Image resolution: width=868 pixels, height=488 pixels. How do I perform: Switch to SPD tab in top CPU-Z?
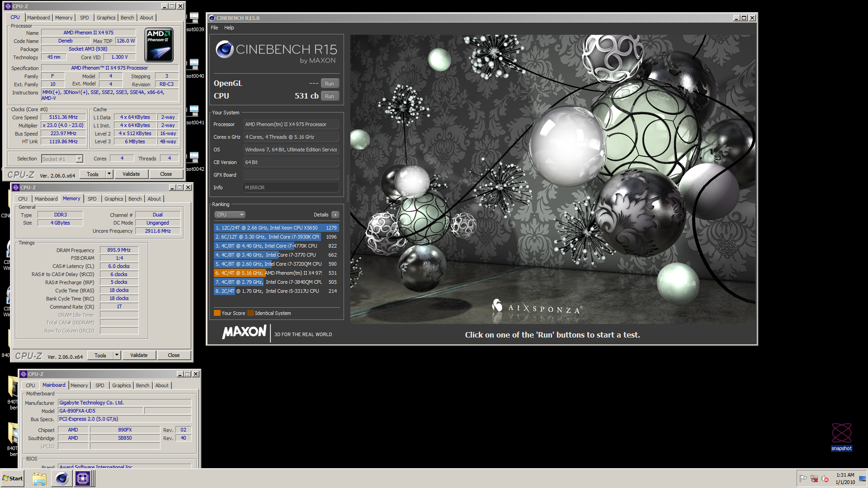(x=85, y=18)
